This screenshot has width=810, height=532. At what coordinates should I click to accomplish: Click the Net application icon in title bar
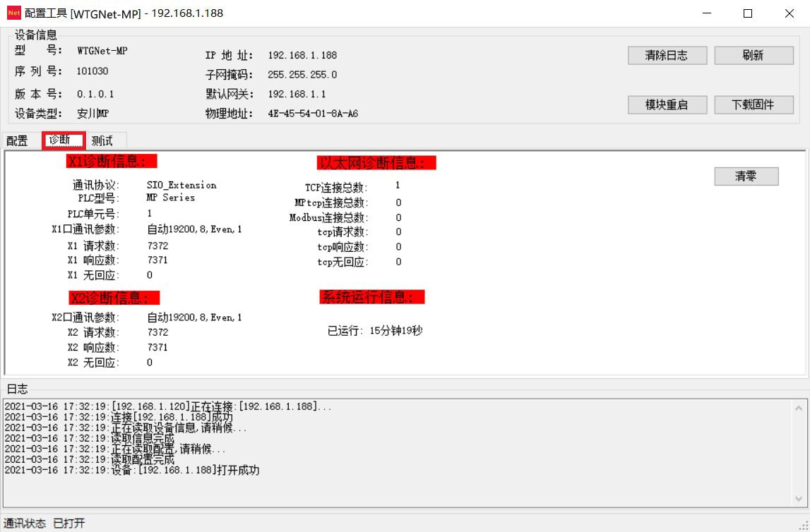[x=14, y=13]
